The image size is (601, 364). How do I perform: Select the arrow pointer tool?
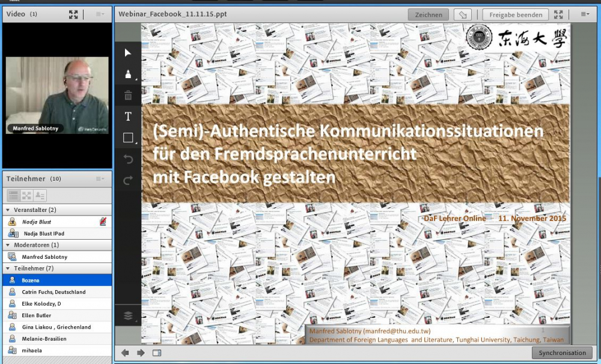[128, 52]
